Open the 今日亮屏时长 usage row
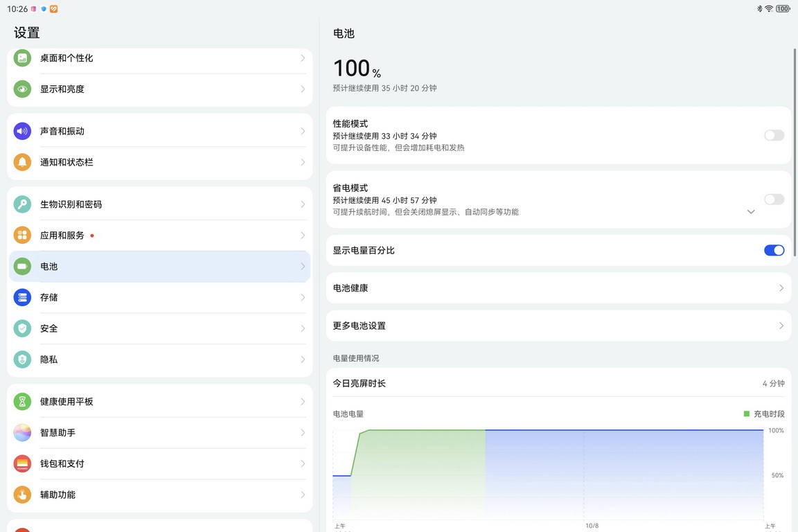The width and height of the screenshot is (798, 532). (x=558, y=383)
